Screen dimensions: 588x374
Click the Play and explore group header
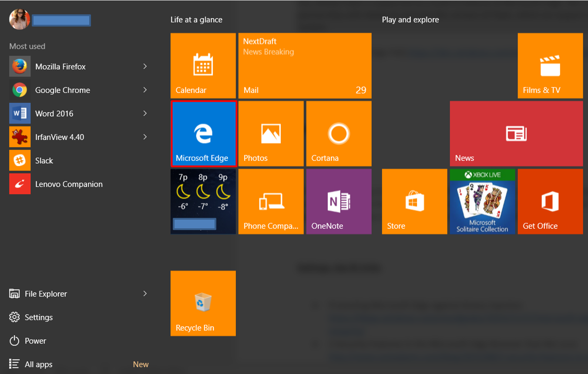(410, 20)
